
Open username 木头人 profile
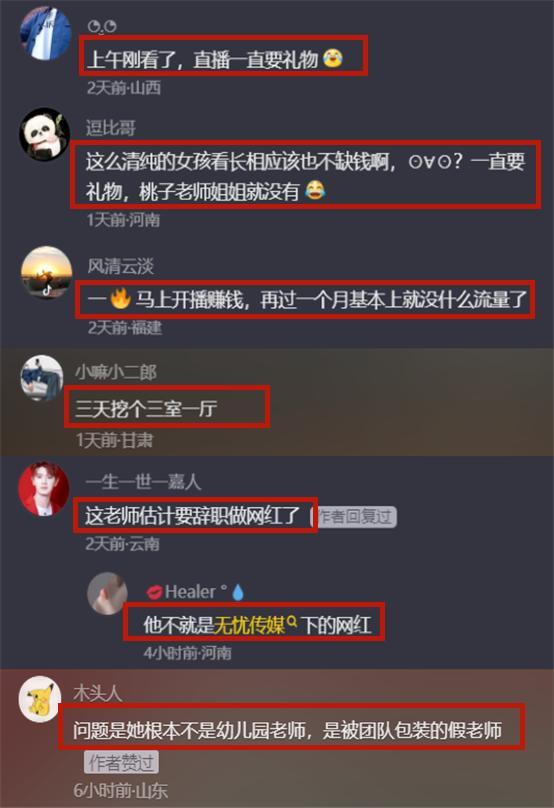coord(97,693)
